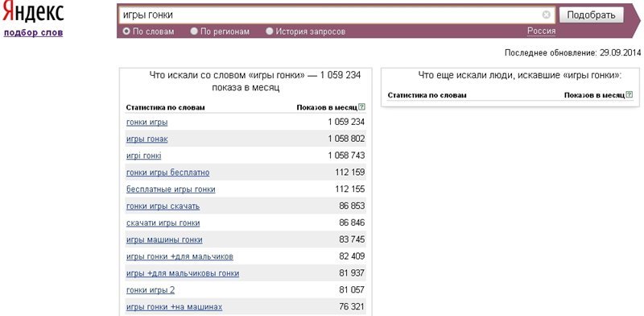Open the гонки игры бесплатно link
The height and width of the screenshot is (316, 644).
pyautogui.click(x=168, y=173)
